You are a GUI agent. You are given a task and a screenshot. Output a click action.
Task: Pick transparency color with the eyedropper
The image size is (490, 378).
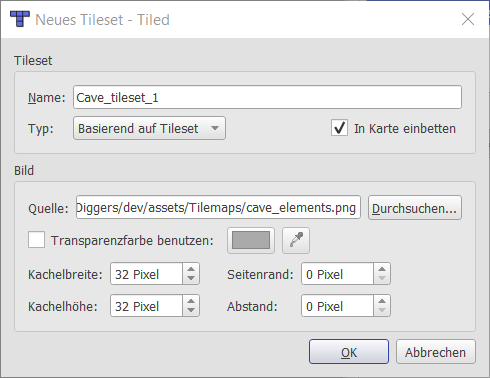(x=296, y=240)
